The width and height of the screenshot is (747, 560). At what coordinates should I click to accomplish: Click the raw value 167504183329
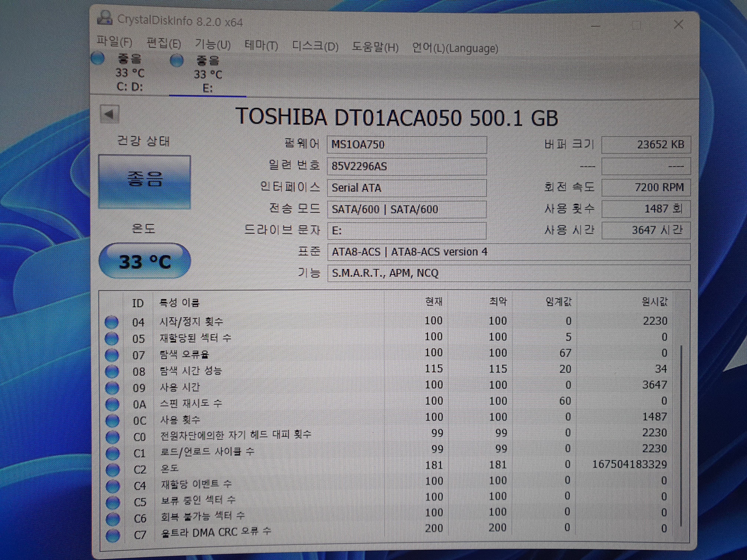[x=630, y=464]
